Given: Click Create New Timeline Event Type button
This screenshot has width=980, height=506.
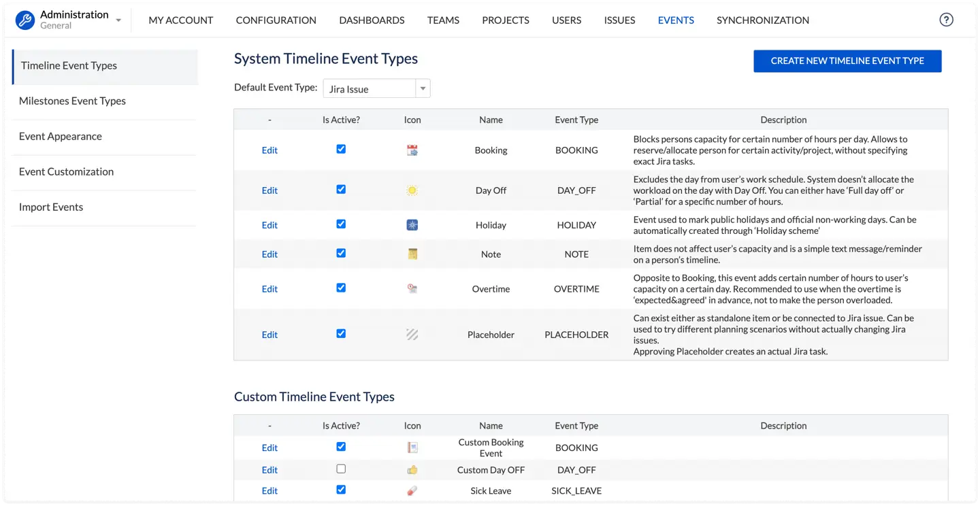Looking at the screenshot, I should pyautogui.click(x=847, y=61).
